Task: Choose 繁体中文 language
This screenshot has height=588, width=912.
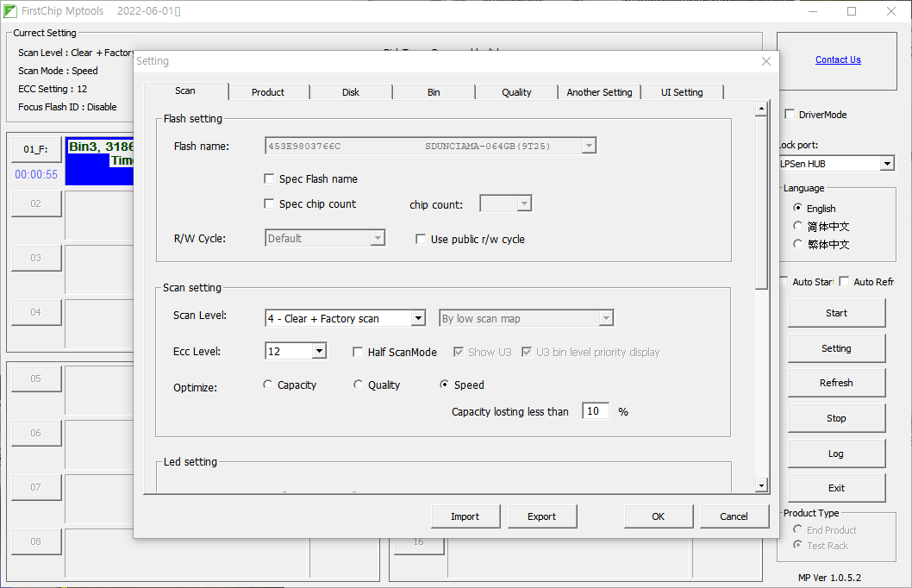Action: [x=797, y=244]
